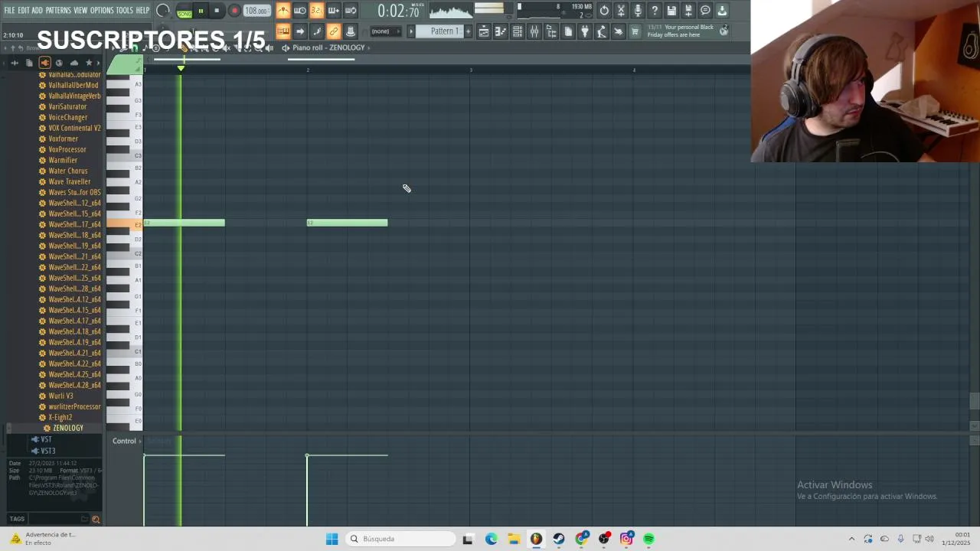980x551 pixels.
Task: Toggle the red record button
Action: [234, 11]
